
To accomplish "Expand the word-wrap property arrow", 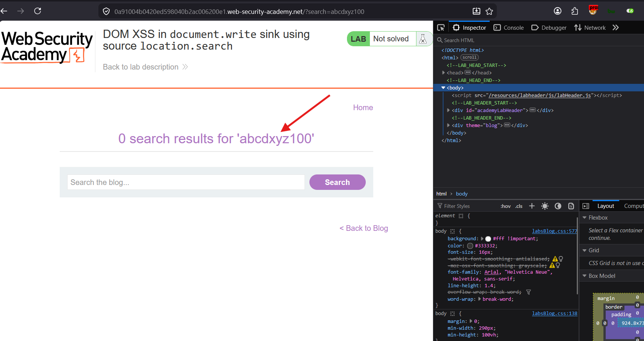I will [x=480, y=299].
